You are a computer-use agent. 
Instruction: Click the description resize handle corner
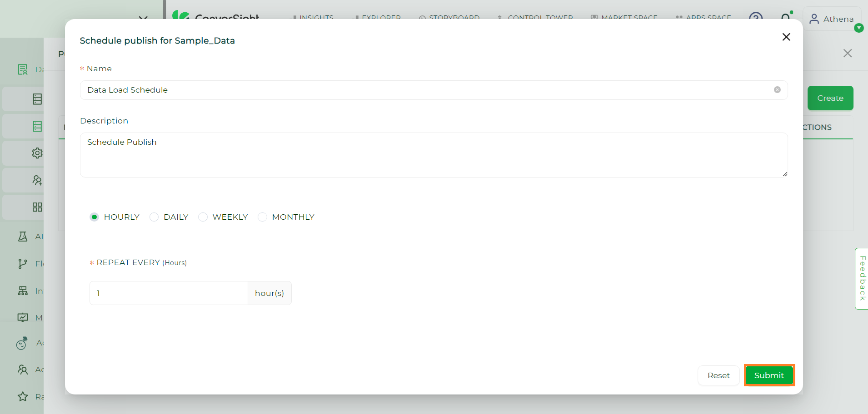[x=785, y=174]
